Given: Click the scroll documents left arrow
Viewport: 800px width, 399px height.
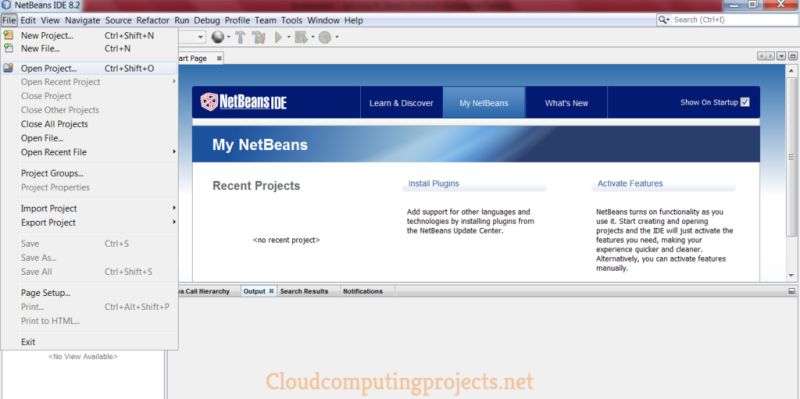Looking at the screenshot, I should click(762, 56).
